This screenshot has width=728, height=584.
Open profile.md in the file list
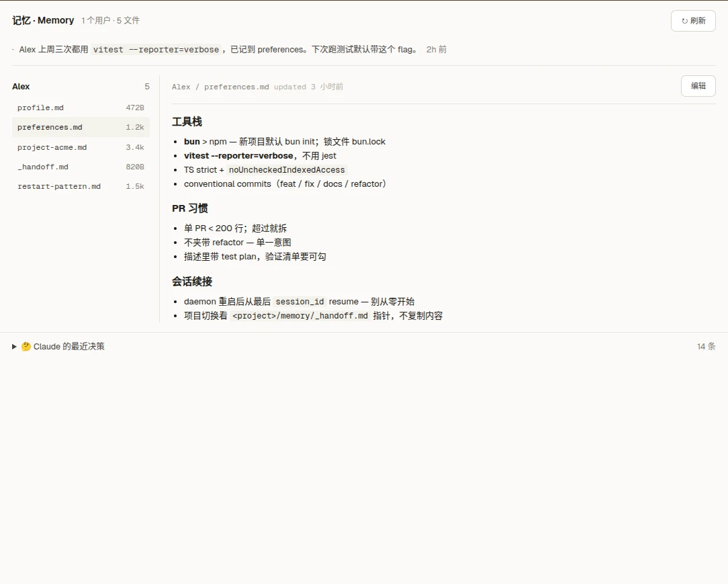point(81,108)
